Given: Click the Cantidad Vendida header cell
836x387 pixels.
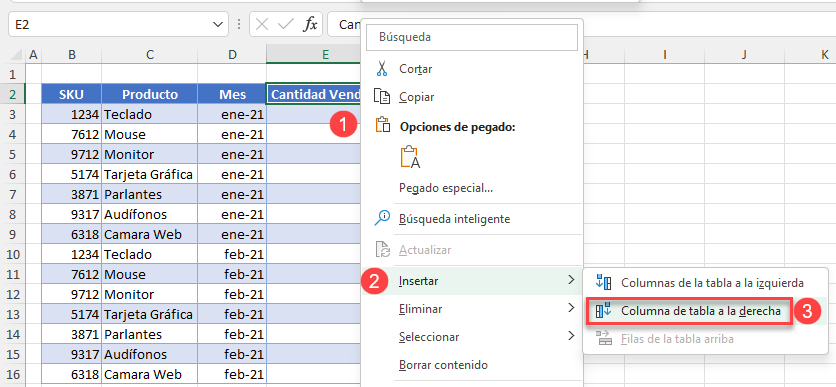Looking at the screenshot, I should point(314,94).
